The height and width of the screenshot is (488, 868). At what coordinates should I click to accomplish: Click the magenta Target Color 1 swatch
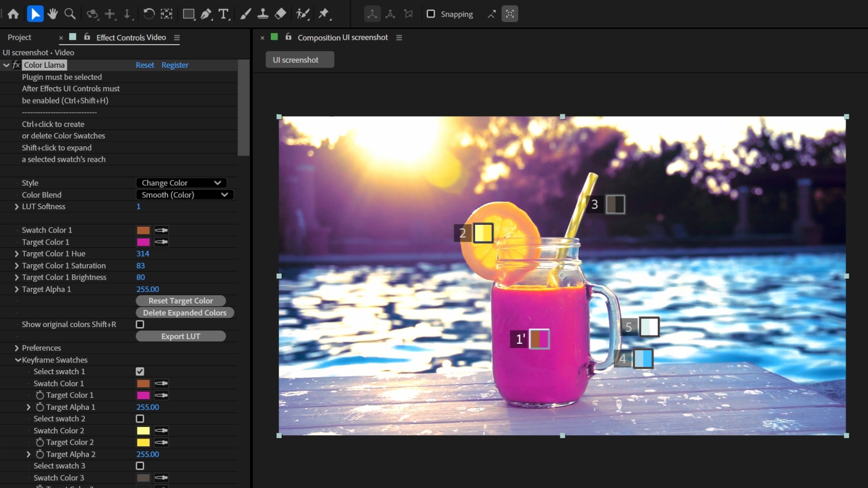click(143, 242)
